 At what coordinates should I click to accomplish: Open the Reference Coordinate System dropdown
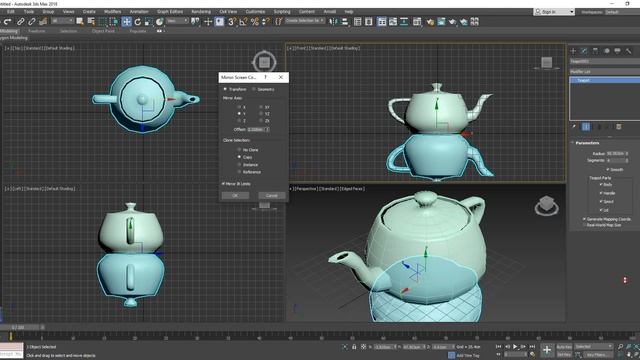[x=178, y=21]
